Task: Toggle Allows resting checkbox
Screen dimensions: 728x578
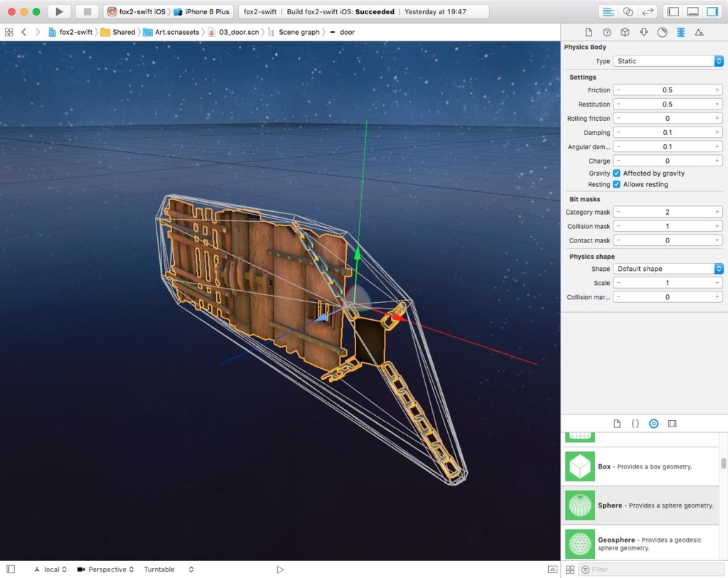Action: pyautogui.click(x=616, y=184)
